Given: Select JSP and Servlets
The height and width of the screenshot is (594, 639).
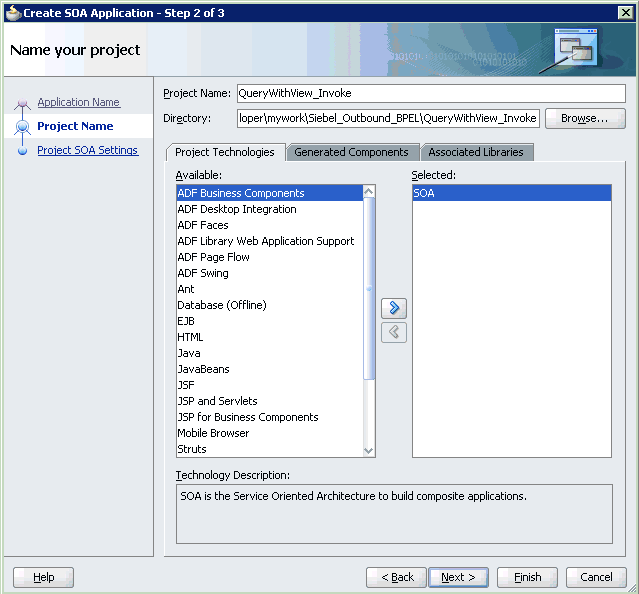Looking at the screenshot, I should pyautogui.click(x=270, y=401).
